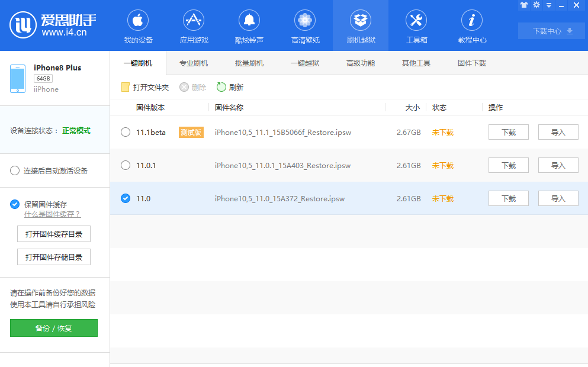Switch to 批量刷机 tab

249,63
